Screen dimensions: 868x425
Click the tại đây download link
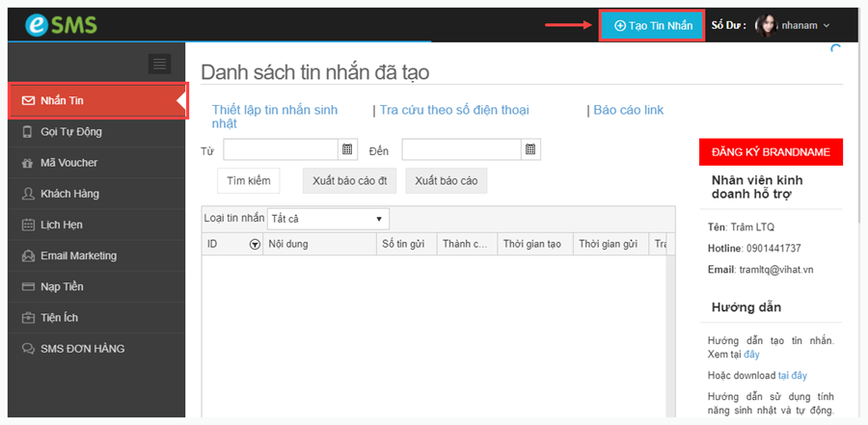(x=793, y=376)
